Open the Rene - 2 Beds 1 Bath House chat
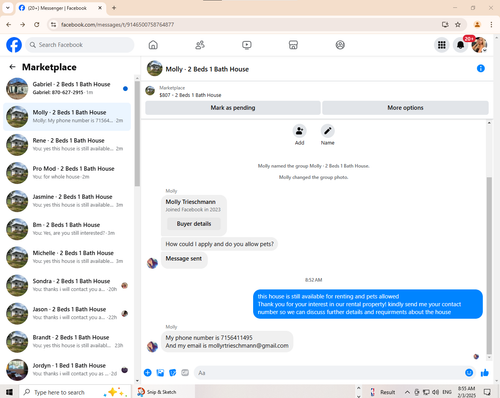The height and width of the screenshot is (398, 500). coord(67,145)
